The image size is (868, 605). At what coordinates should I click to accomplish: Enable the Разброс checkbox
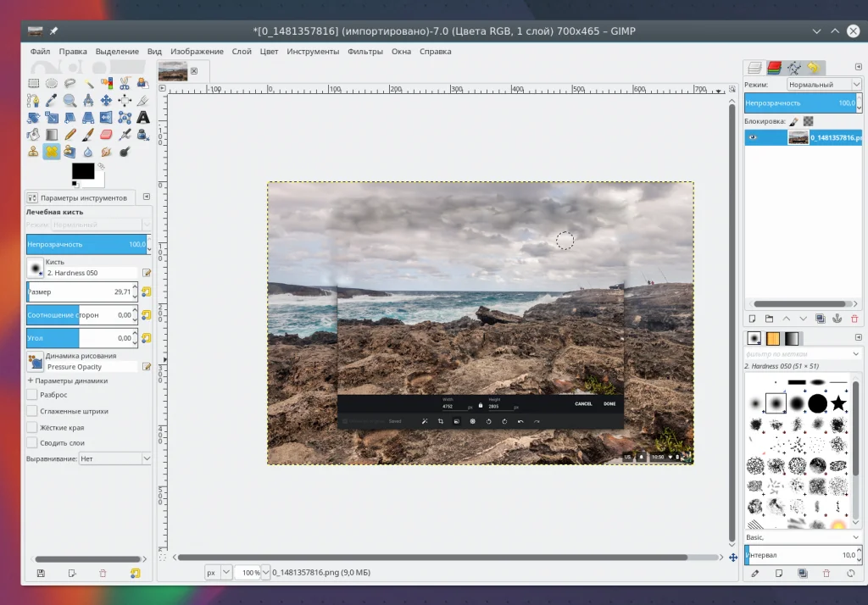32,395
